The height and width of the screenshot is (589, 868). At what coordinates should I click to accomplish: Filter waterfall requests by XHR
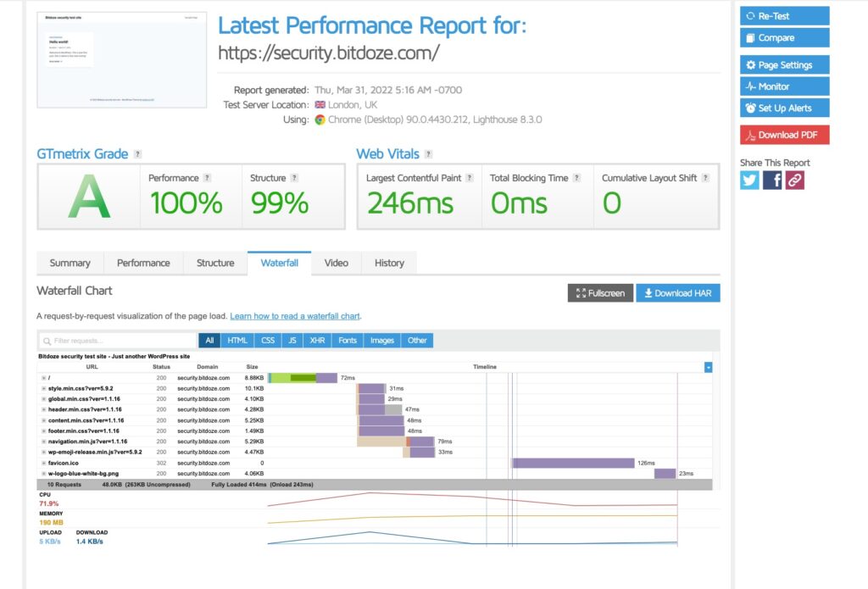click(317, 341)
